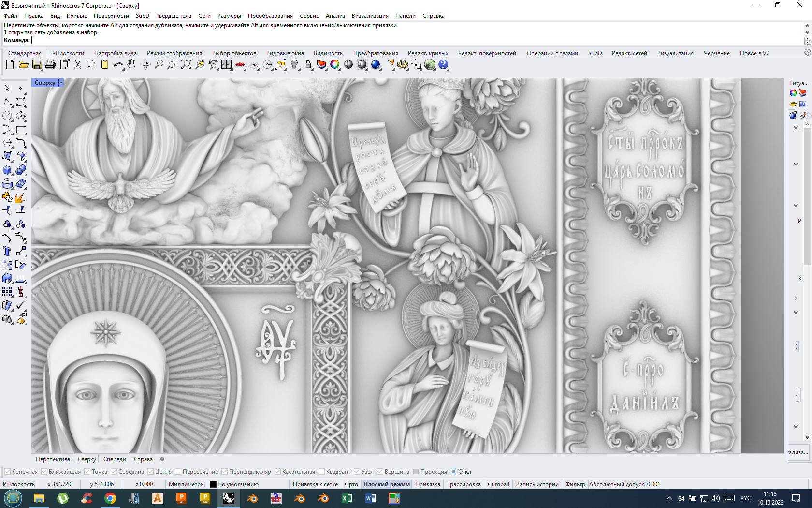Image resolution: width=812 pixels, height=508 pixels.
Task: Click the padlock Lock objects icon
Action: 308,64
